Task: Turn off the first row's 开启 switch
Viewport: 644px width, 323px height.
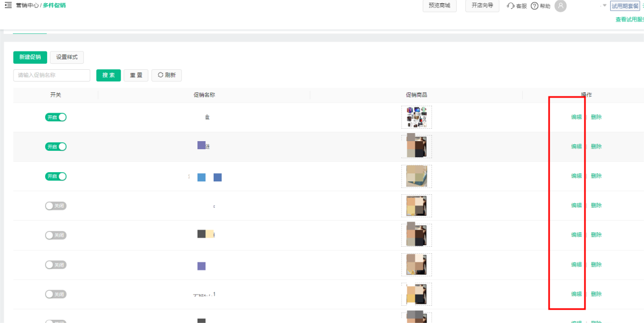Action: 56,117
